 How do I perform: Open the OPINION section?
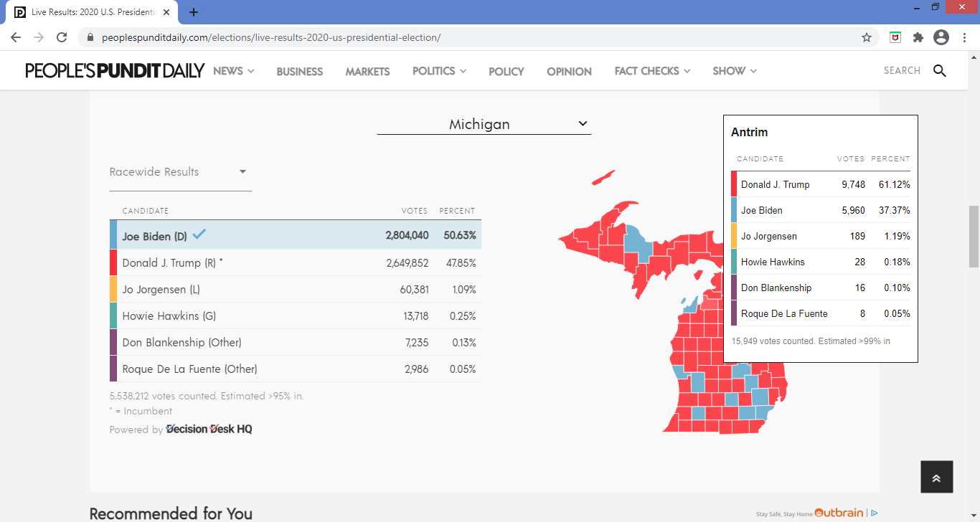[x=569, y=72]
